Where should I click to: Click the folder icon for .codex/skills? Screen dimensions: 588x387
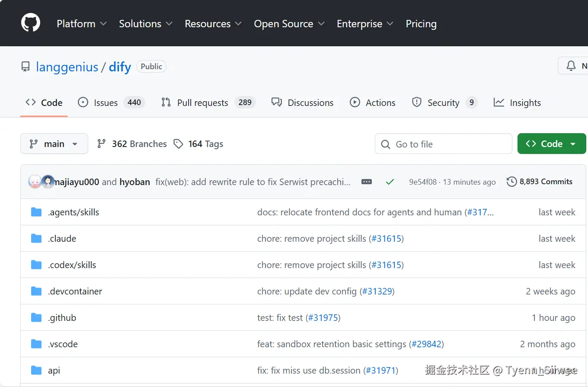pyautogui.click(x=36, y=265)
